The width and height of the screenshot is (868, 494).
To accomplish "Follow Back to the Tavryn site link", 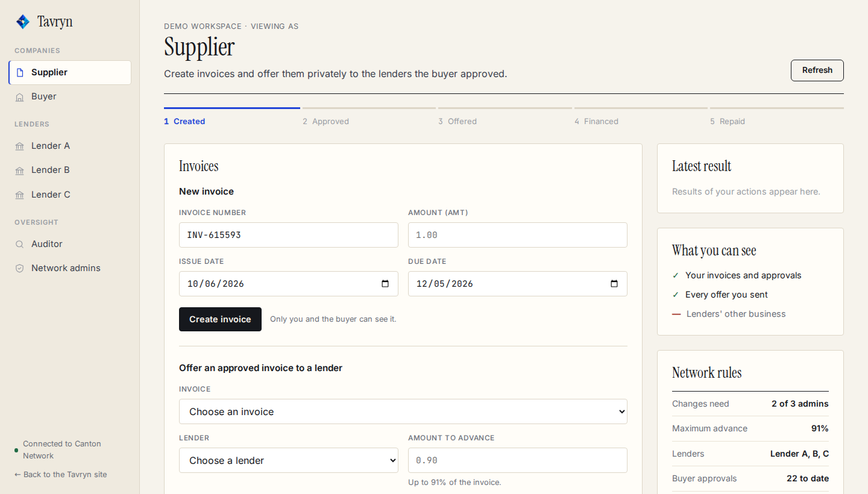I will click(x=61, y=475).
